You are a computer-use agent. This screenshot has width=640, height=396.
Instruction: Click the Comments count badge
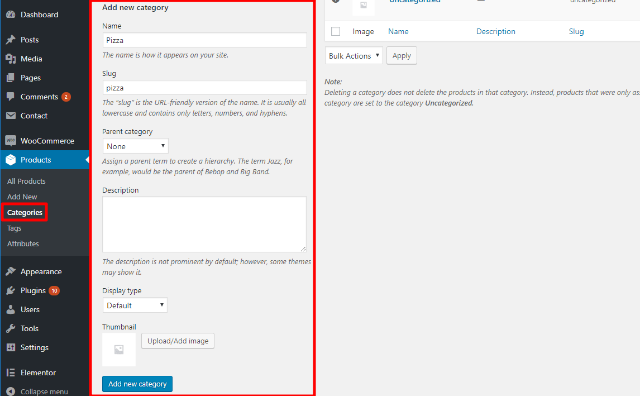point(66,97)
